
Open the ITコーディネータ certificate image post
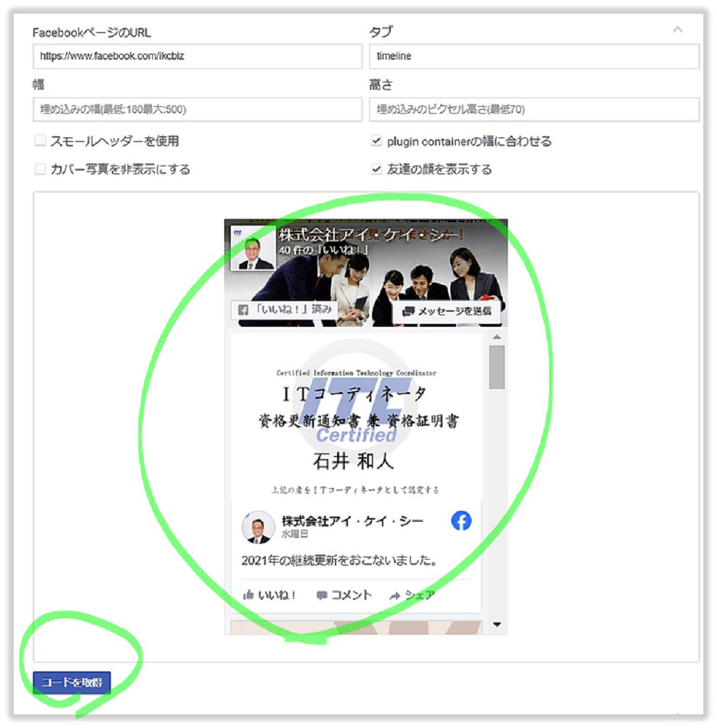pos(356,417)
